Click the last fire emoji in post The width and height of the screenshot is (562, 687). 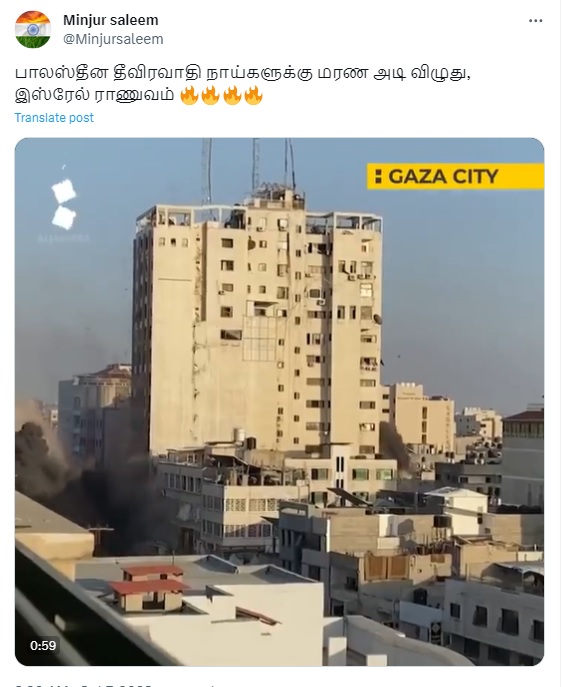(x=253, y=95)
